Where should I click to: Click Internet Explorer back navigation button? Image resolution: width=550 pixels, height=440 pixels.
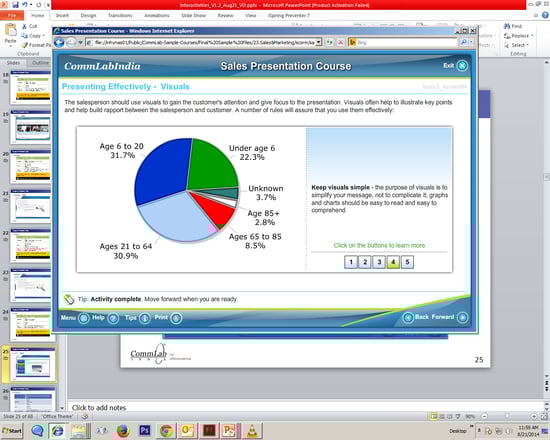(x=59, y=42)
